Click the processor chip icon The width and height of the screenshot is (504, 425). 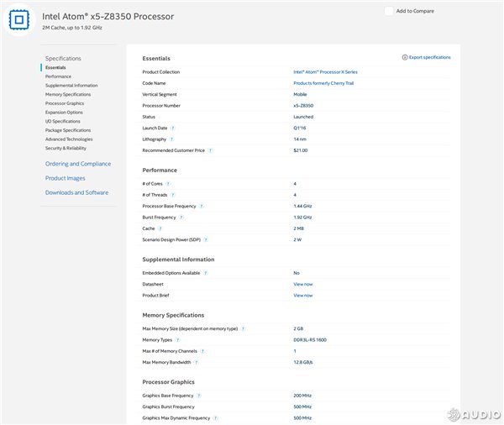click(19, 20)
